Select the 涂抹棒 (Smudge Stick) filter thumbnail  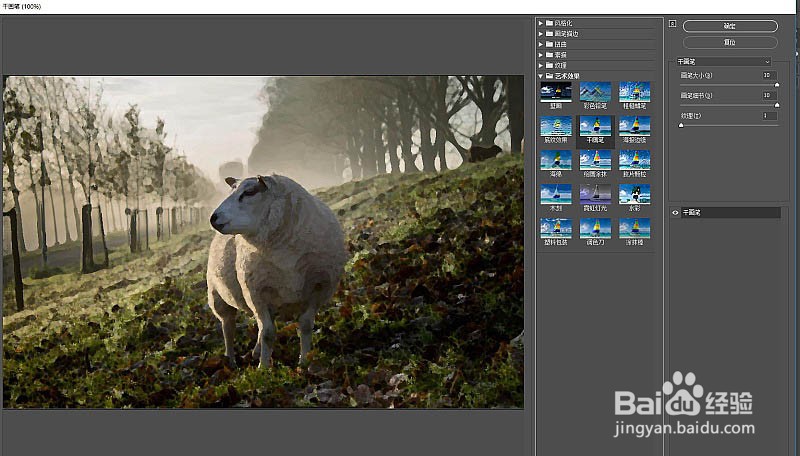pyautogui.click(x=634, y=229)
